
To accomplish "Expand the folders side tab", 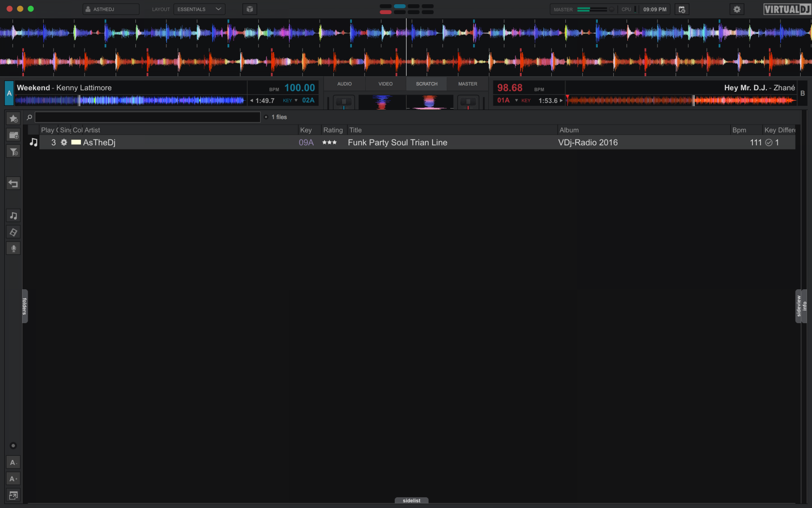I will pos(25,306).
